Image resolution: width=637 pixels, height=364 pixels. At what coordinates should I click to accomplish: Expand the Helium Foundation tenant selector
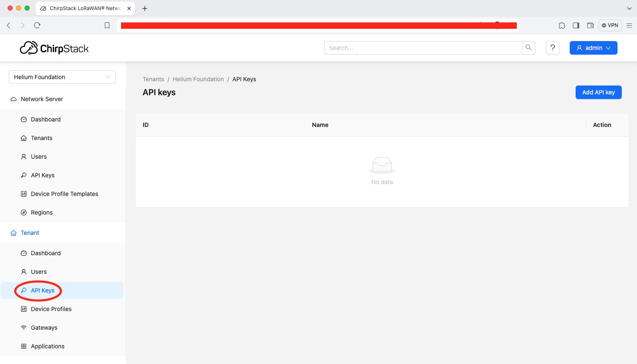tap(62, 77)
